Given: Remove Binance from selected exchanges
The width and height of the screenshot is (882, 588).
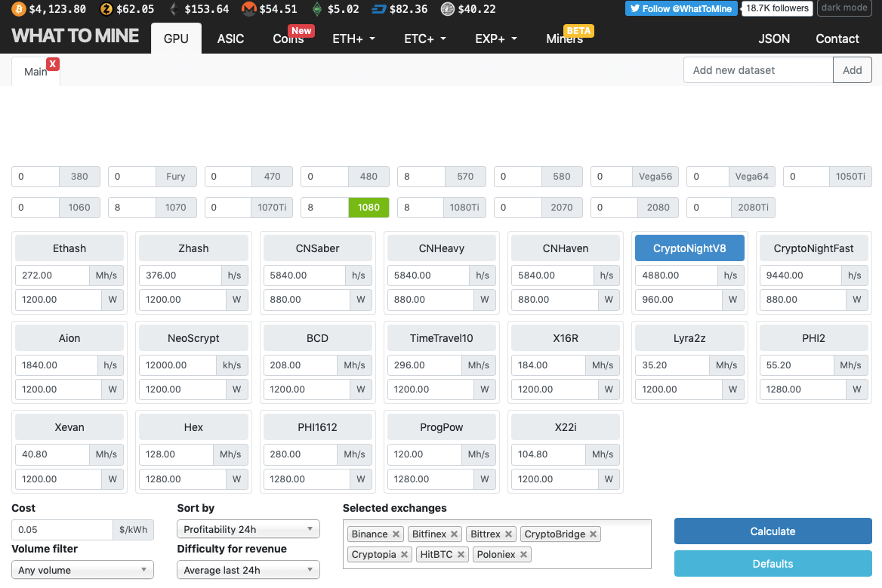Looking at the screenshot, I should click(x=396, y=534).
